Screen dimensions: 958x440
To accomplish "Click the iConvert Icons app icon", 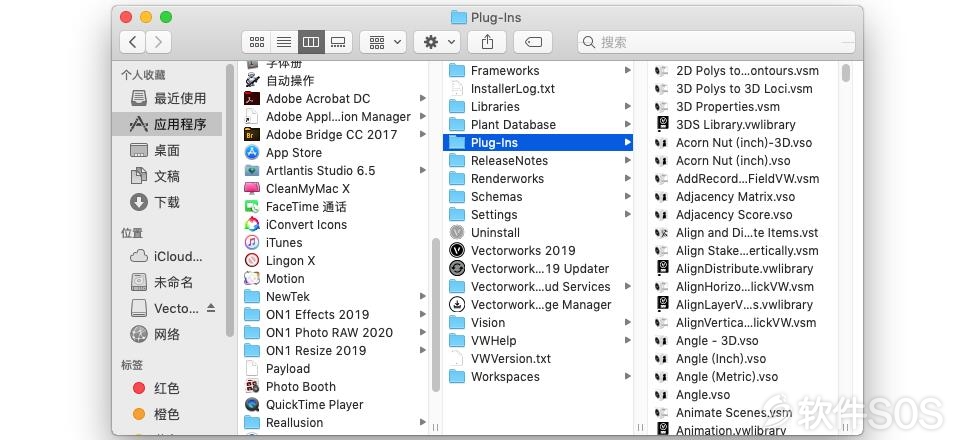I will [x=252, y=224].
